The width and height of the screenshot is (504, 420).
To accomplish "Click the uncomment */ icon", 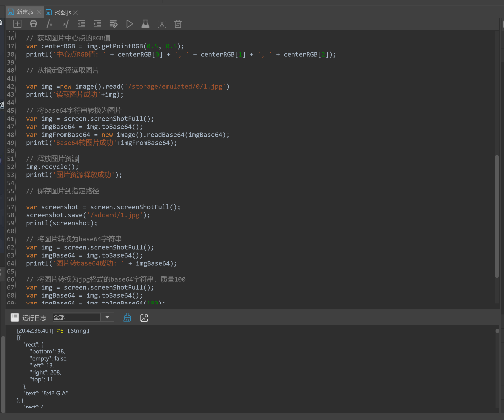I will (65, 24).
